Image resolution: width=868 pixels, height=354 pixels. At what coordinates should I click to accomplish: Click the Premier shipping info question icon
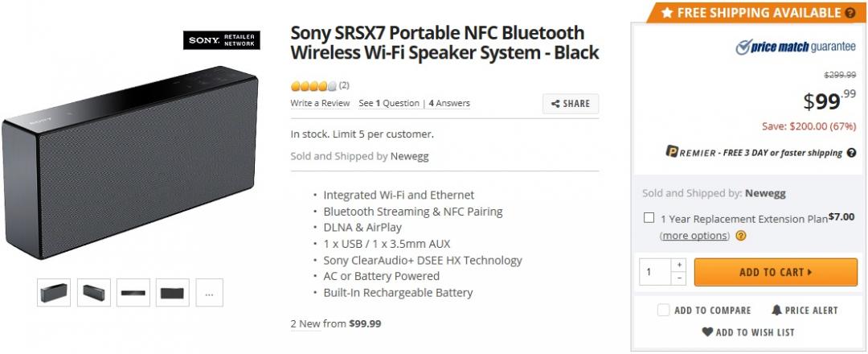pos(850,153)
